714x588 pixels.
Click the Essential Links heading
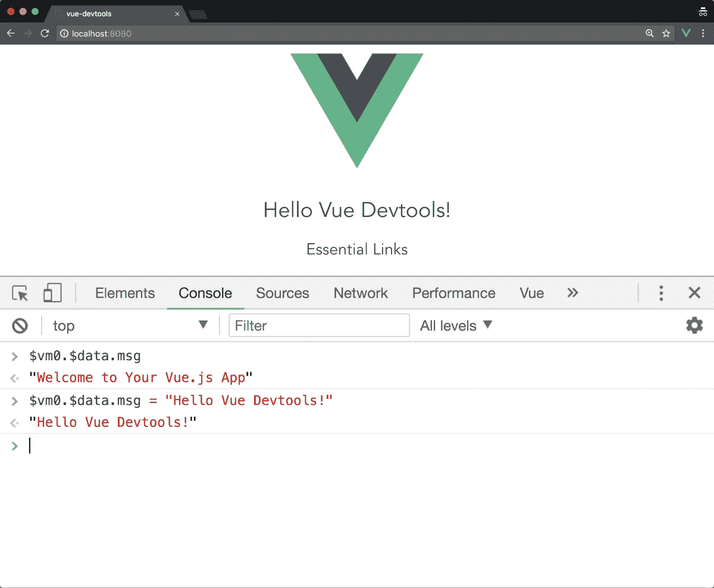357,249
